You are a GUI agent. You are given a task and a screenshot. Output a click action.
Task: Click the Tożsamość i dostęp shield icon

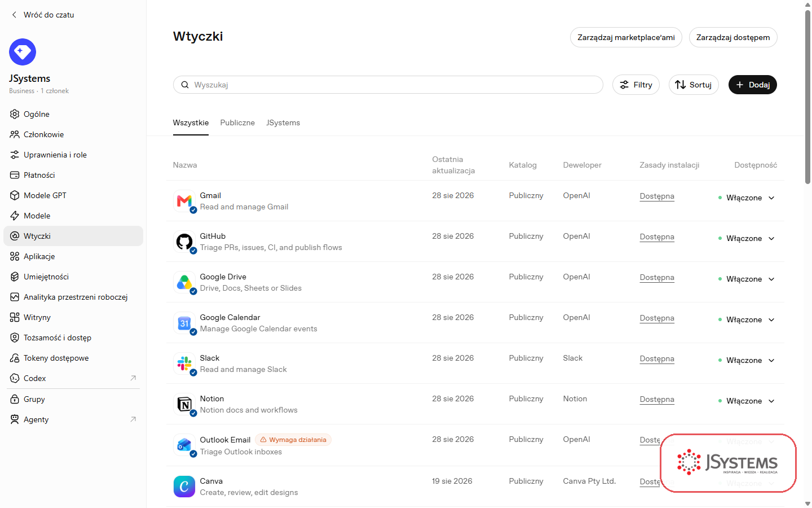15,338
